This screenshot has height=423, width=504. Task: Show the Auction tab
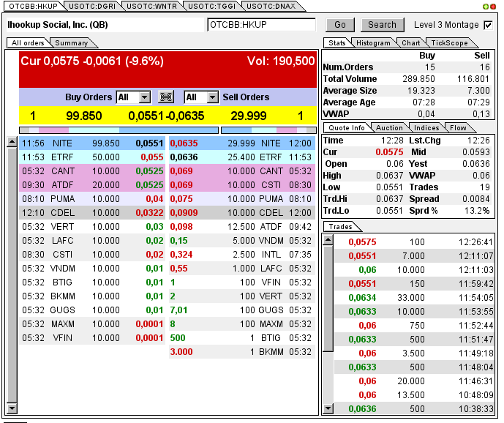point(389,128)
